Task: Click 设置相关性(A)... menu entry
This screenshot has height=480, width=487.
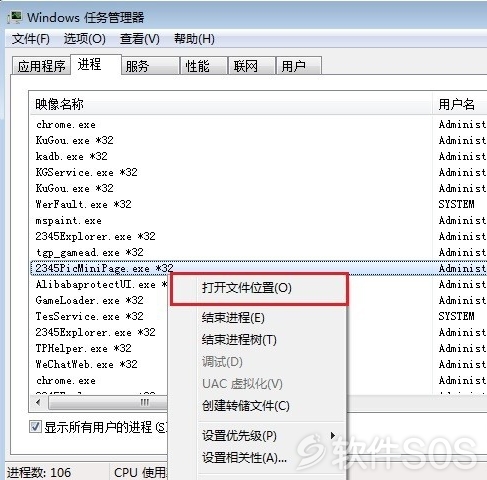Action: [244, 458]
